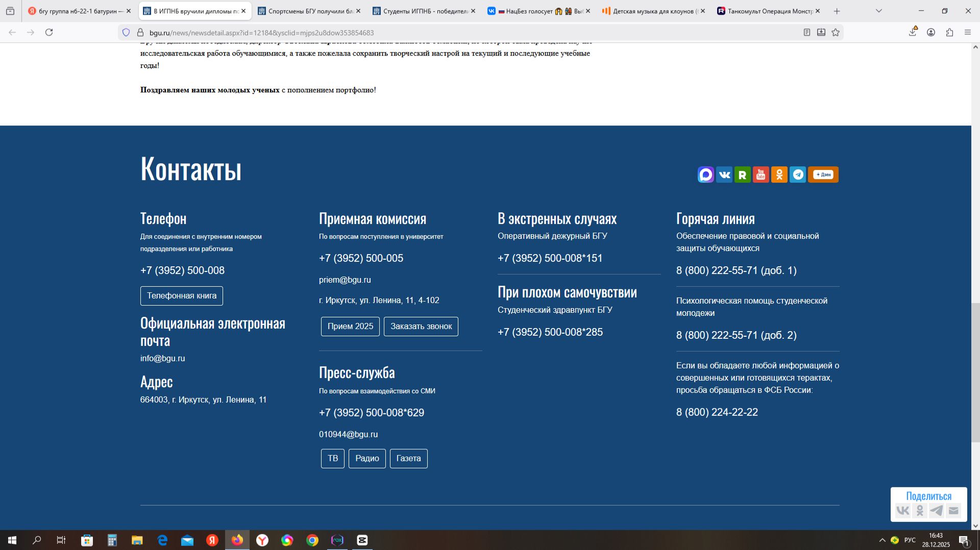
Task: Open the Firefox extensions puzzle icon
Action: click(x=949, y=32)
